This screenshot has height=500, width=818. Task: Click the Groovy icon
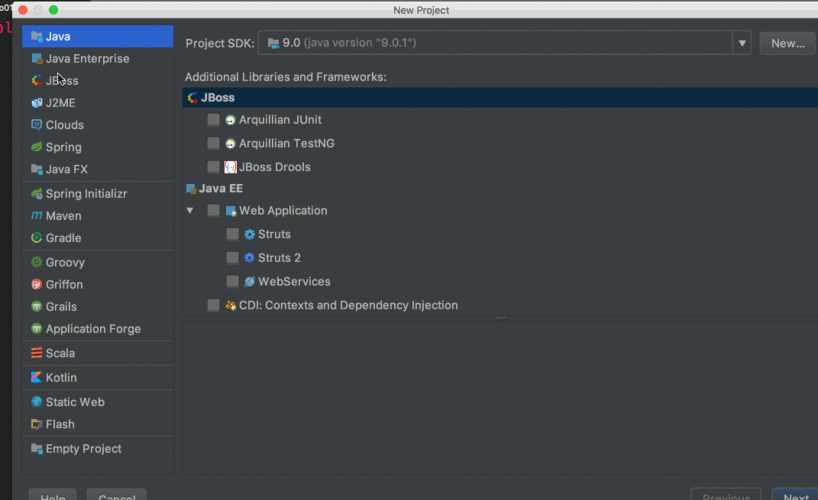[37, 262]
